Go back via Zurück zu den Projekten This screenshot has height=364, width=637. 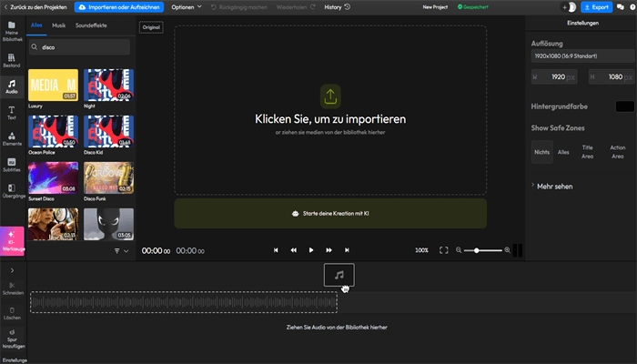(35, 7)
